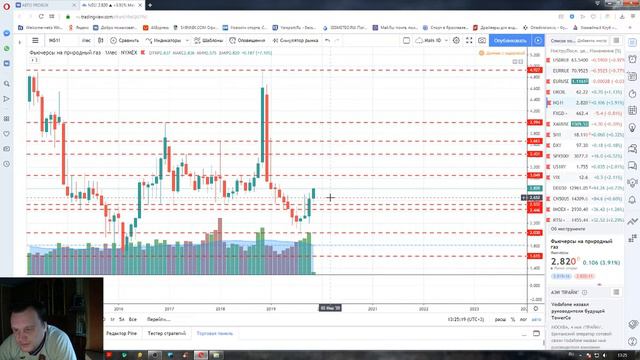This screenshot has height=360, width=640.
Task: Select USDRUB row in the watchlist
Action: (x=586, y=60)
